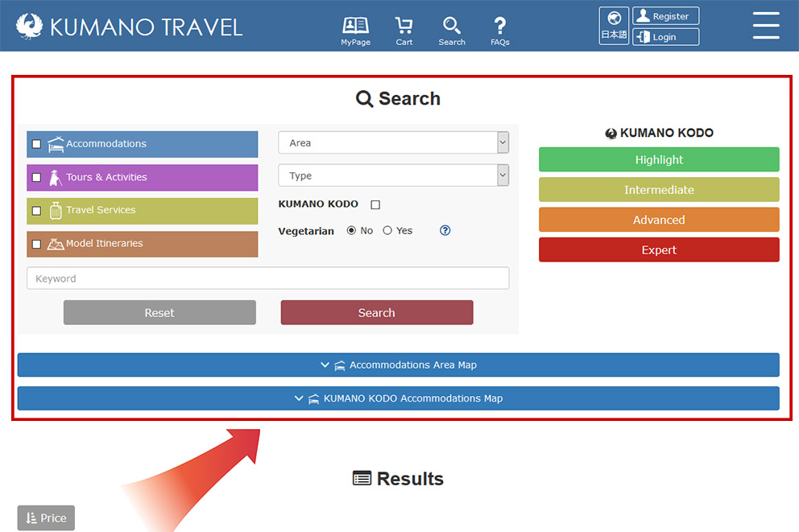The height and width of the screenshot is (532, 799).
Task: Check the Travel Services checkbox
Action: pyautogui.click(x=37, y=210)
